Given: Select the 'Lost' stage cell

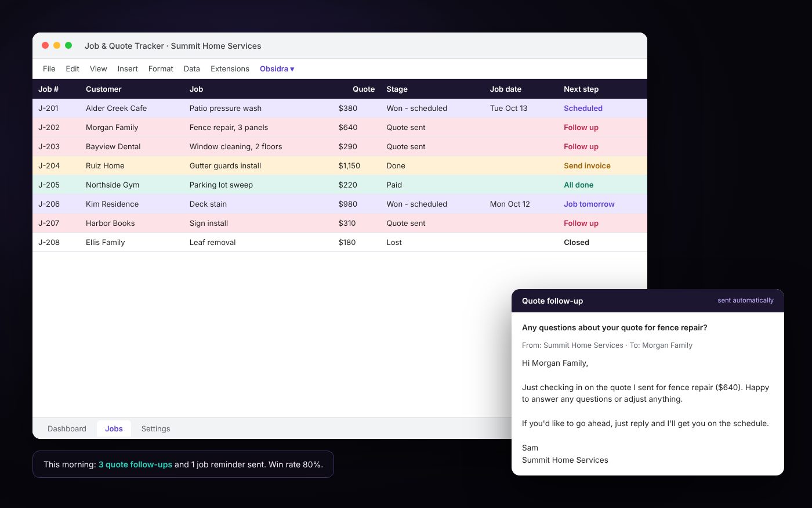Looking at the screenshot, I should pos(394,242).
